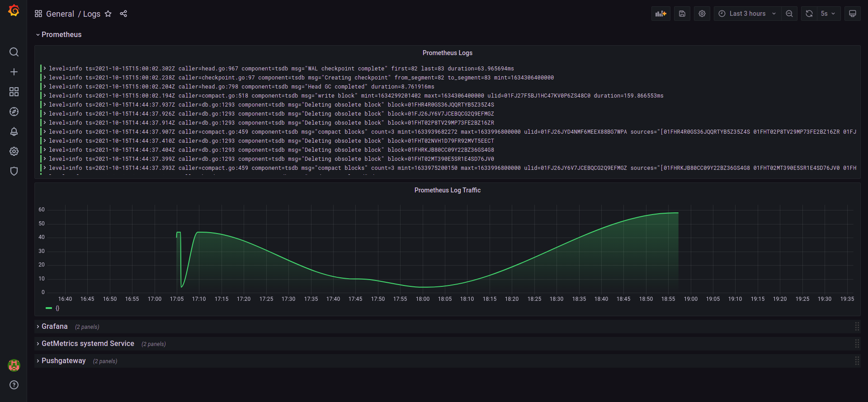Click the log line with block=01FHT02NVH1D79FR92MVT5EECT

pyautogui.click(x=271, y=141)
